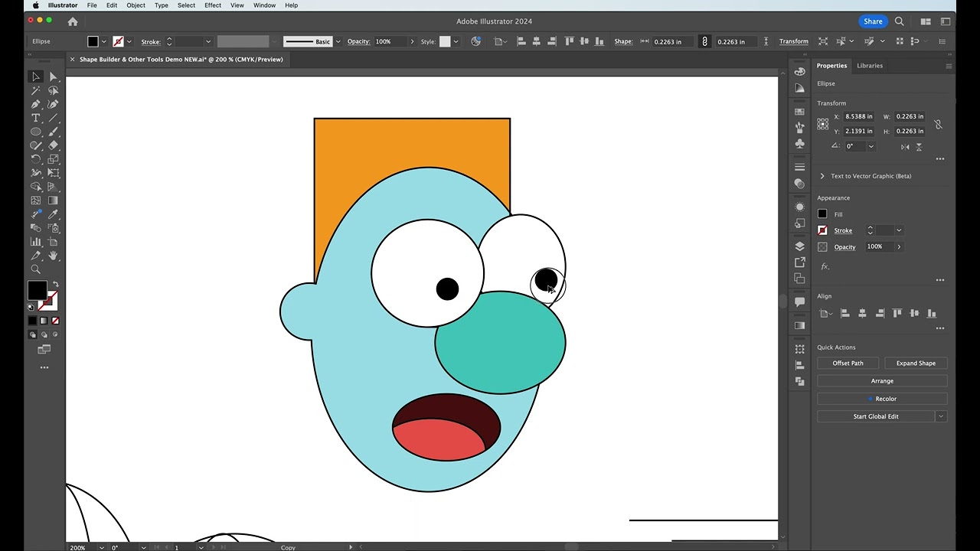Select the Ellipse tool in the toolbar
The height and width of the screenshot is (551, 980).
[x=36, y=132]
